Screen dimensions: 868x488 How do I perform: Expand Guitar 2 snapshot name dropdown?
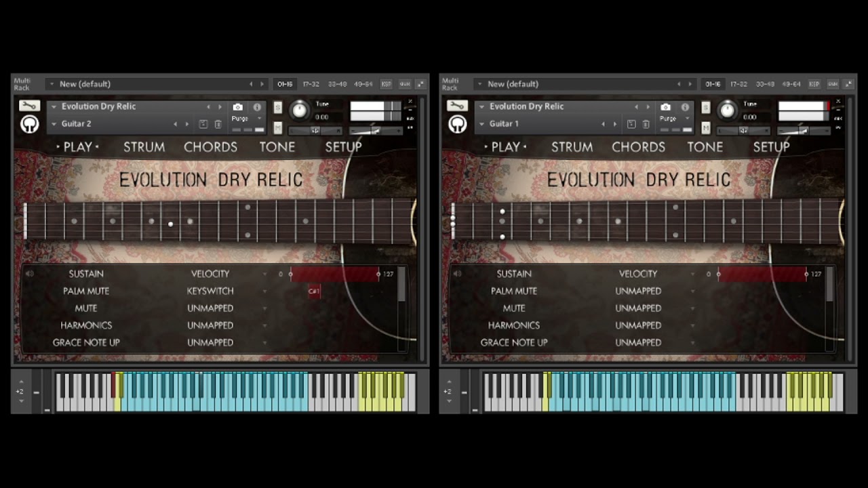point(54,124)
